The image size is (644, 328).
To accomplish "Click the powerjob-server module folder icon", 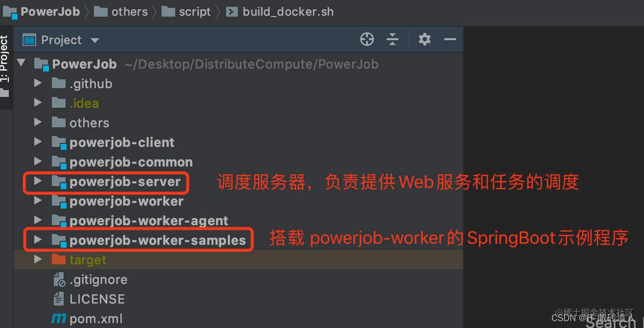I will (59, 182).
